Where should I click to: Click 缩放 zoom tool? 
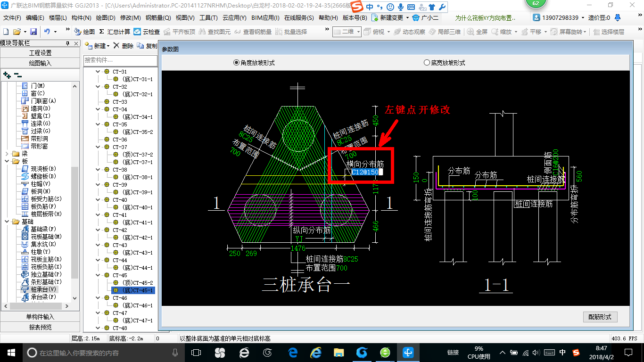(x=501, y=32)
